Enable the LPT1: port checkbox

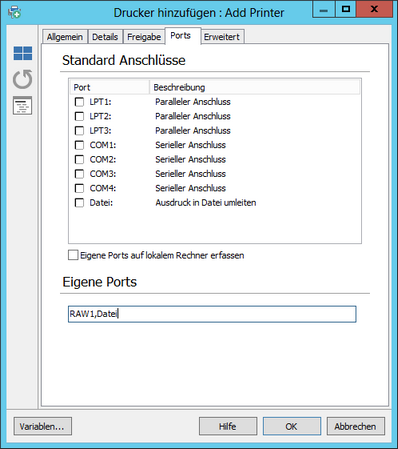click(x=79, y=102)
